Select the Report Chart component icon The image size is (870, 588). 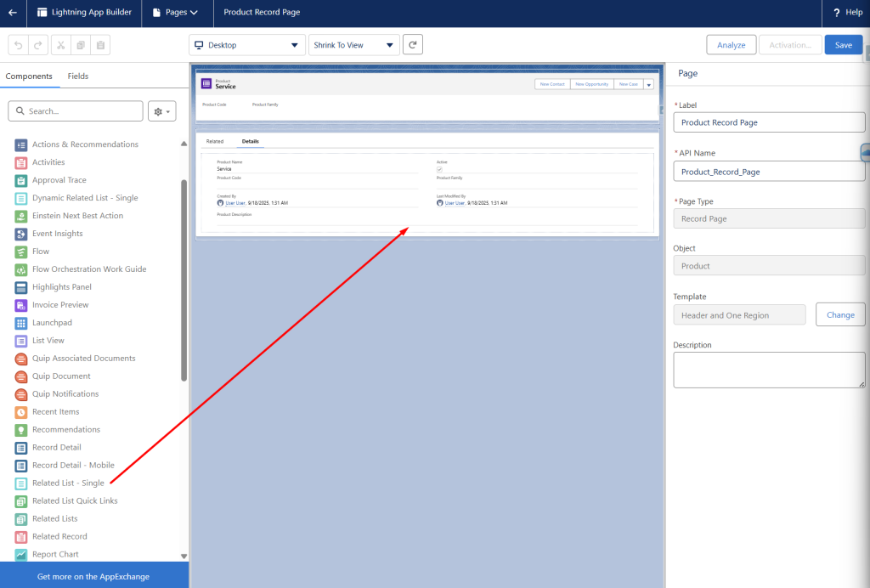[x=21, y=555]
